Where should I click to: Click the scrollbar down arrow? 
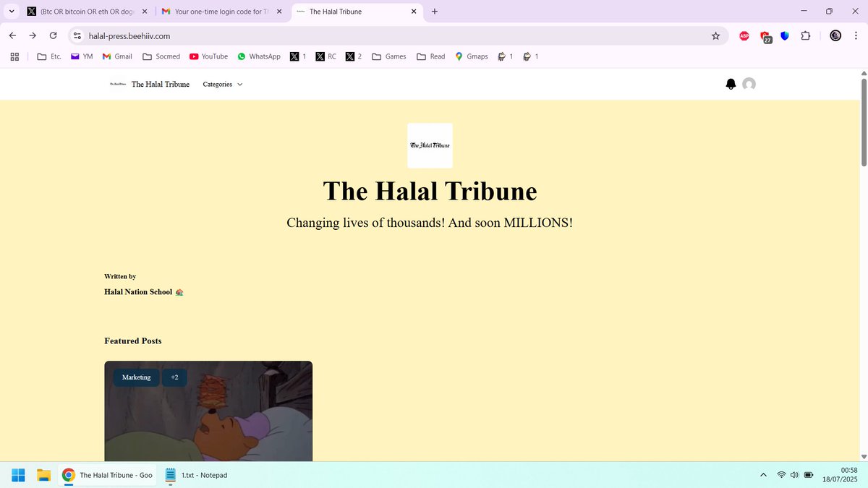862,456
